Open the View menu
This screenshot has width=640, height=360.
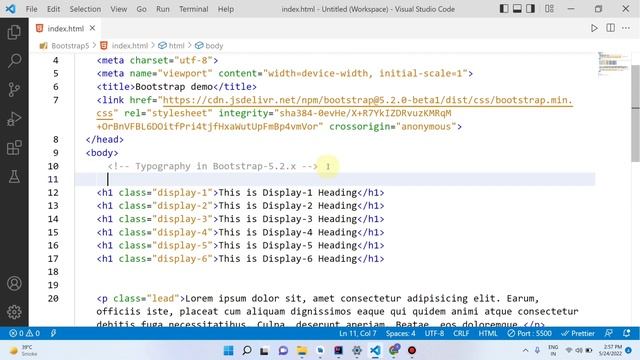click(118, 9)
